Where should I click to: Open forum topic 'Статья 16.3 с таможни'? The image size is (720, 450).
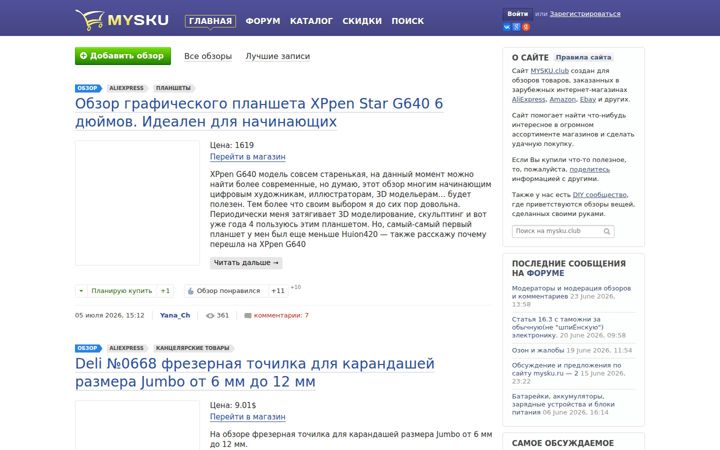coord(558,327)
